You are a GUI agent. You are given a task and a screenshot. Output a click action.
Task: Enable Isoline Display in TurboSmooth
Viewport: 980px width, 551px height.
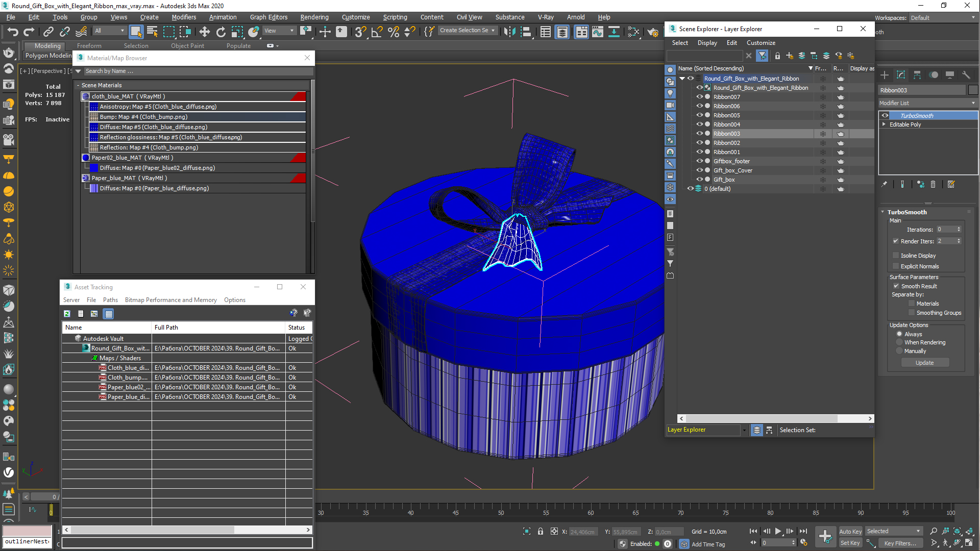click(896, 255)
